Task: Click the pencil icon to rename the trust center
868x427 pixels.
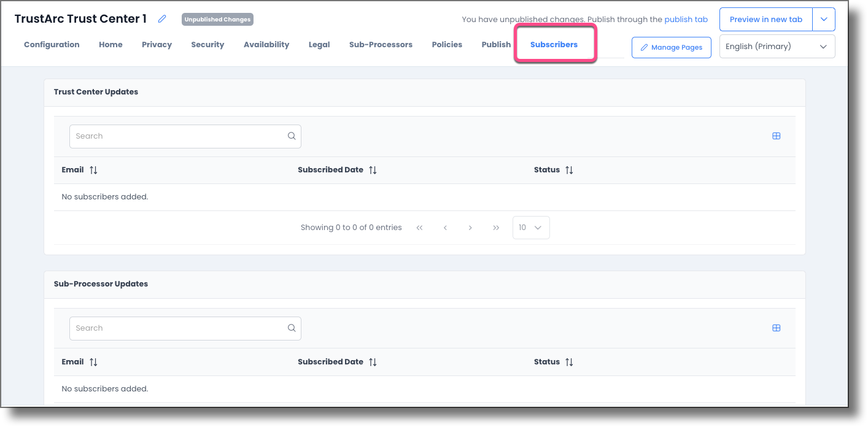Action: tap(161, 19)
